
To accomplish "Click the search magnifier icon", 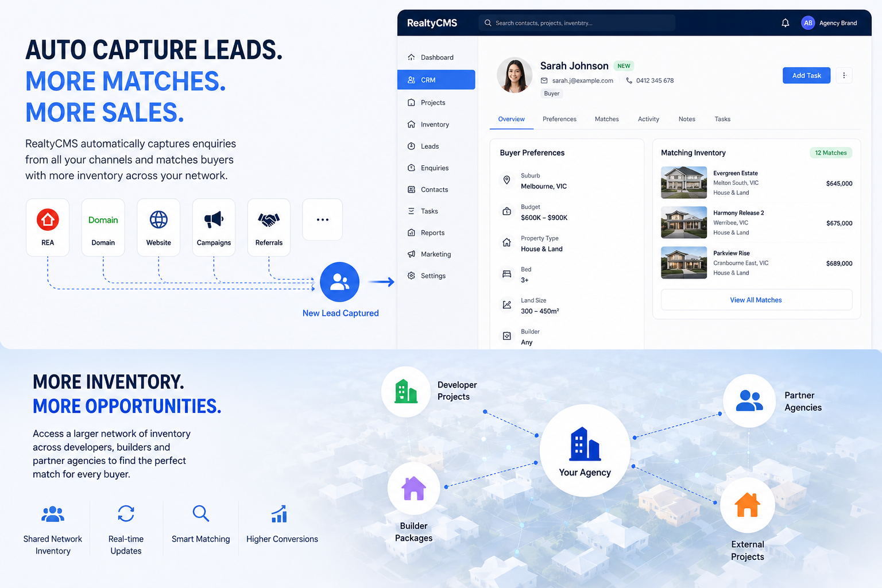I will [x=488, y=23].
